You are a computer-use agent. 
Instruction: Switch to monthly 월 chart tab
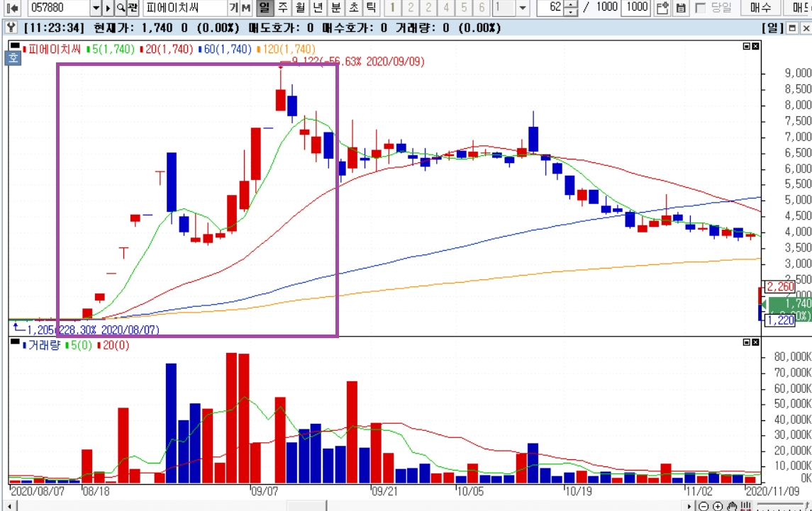[x=301, y=8]
